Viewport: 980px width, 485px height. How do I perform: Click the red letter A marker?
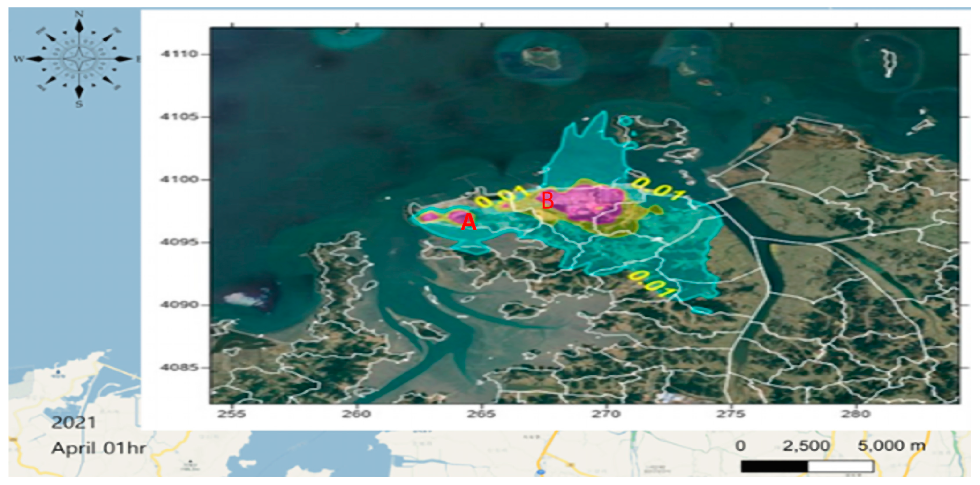(468, 222)
